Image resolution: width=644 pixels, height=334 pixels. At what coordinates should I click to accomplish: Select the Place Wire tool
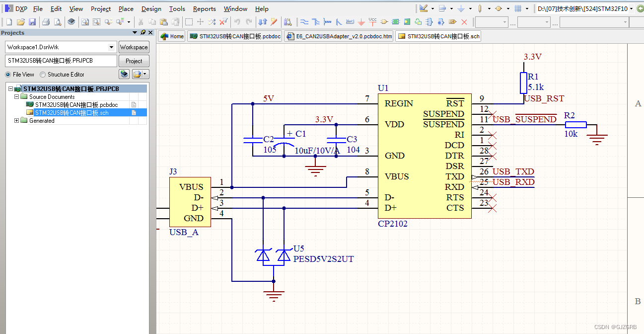pos(304,21)
